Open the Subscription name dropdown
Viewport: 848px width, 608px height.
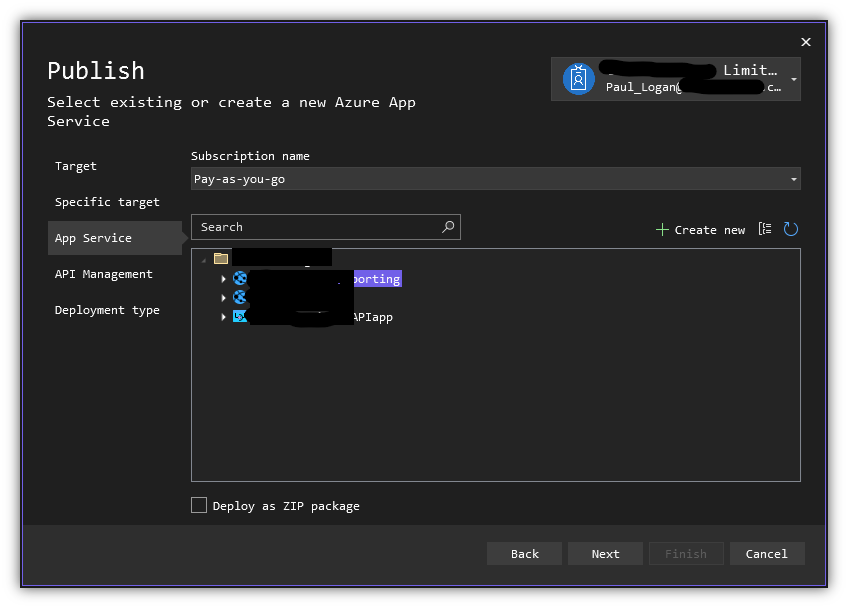495,179
